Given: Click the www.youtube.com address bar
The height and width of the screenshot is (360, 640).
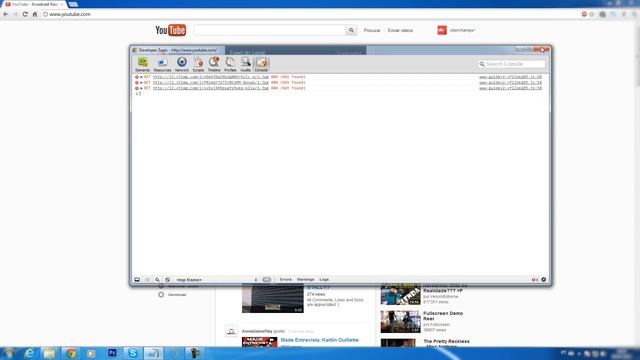Looking at the screenshot, I should [x=310, y=14].
